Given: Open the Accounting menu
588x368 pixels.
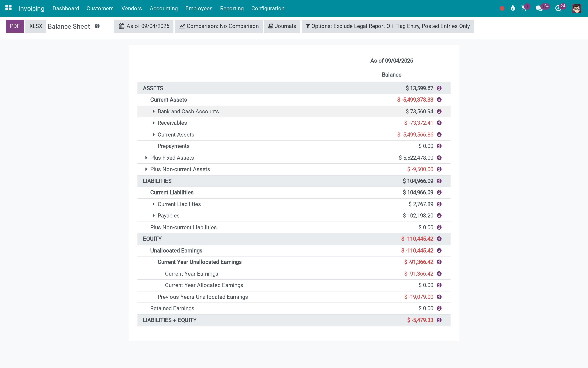Looking at the screenshot, I should coord(164,8).
